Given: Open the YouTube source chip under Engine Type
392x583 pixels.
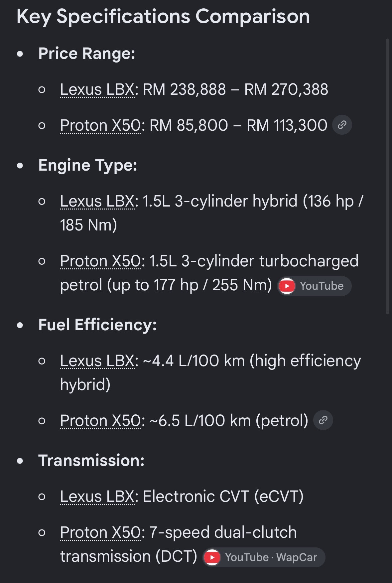Looking at the screenshot, I should [315, 286].
